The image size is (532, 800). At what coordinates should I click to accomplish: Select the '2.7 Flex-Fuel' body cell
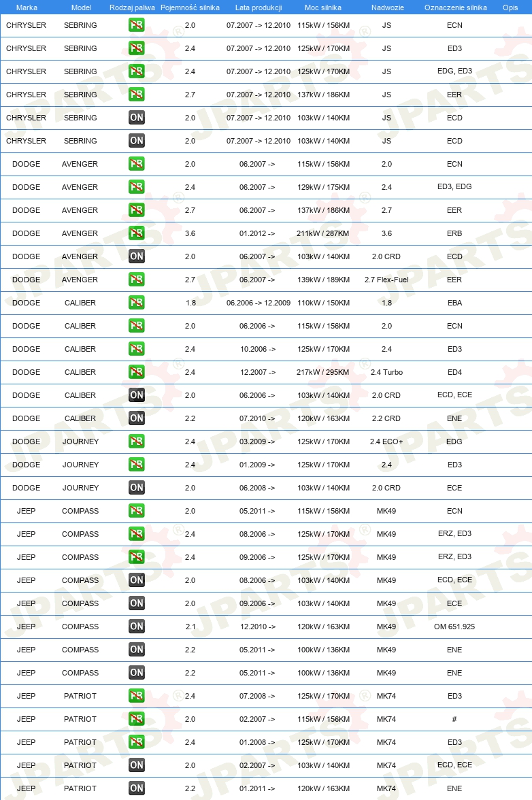386,280
